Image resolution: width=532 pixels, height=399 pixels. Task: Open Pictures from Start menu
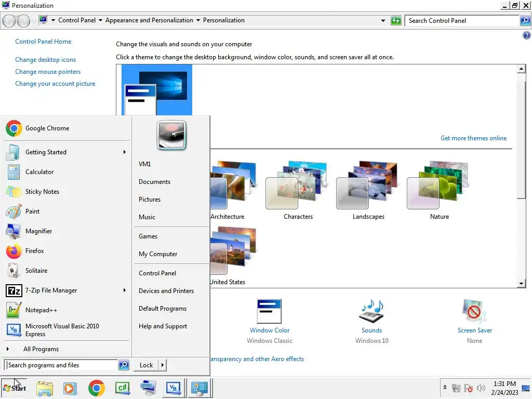coord(150,199)
